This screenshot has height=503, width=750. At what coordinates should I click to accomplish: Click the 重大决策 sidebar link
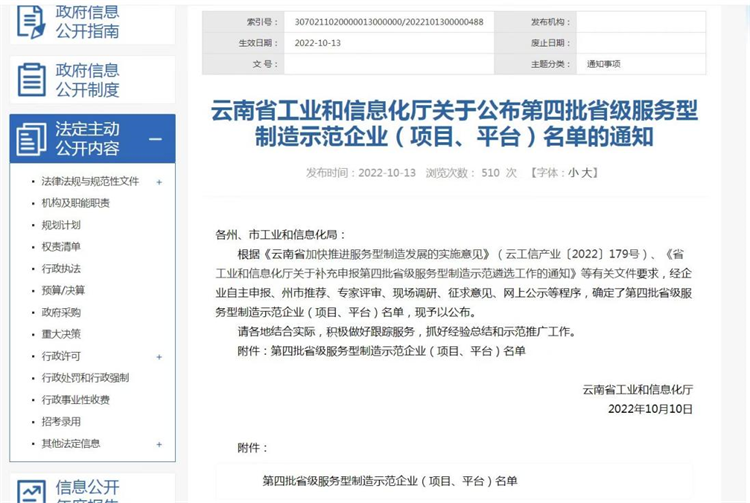[61, 334]
